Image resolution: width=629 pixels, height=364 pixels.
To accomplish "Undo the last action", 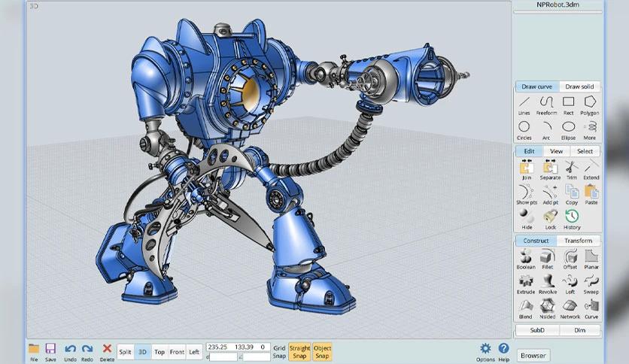I will click(70, 352).
